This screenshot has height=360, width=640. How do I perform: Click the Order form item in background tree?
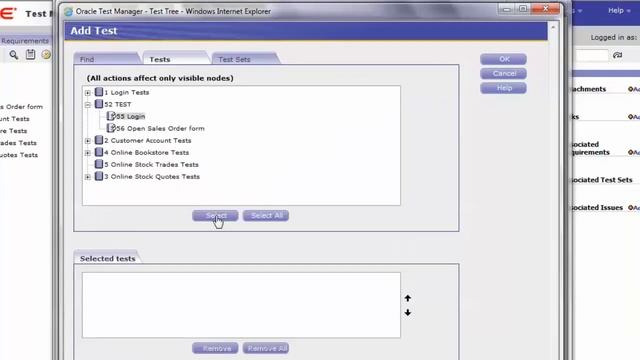point(21,107)
